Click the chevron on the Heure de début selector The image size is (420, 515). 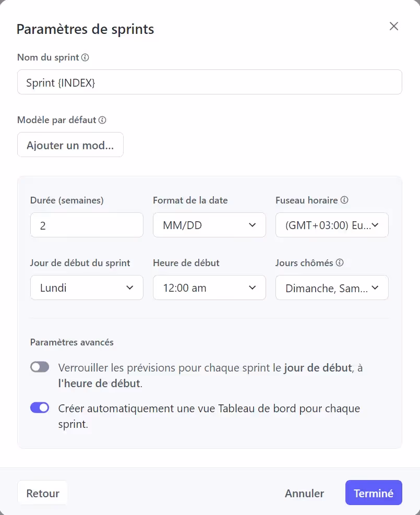[252, 288]
